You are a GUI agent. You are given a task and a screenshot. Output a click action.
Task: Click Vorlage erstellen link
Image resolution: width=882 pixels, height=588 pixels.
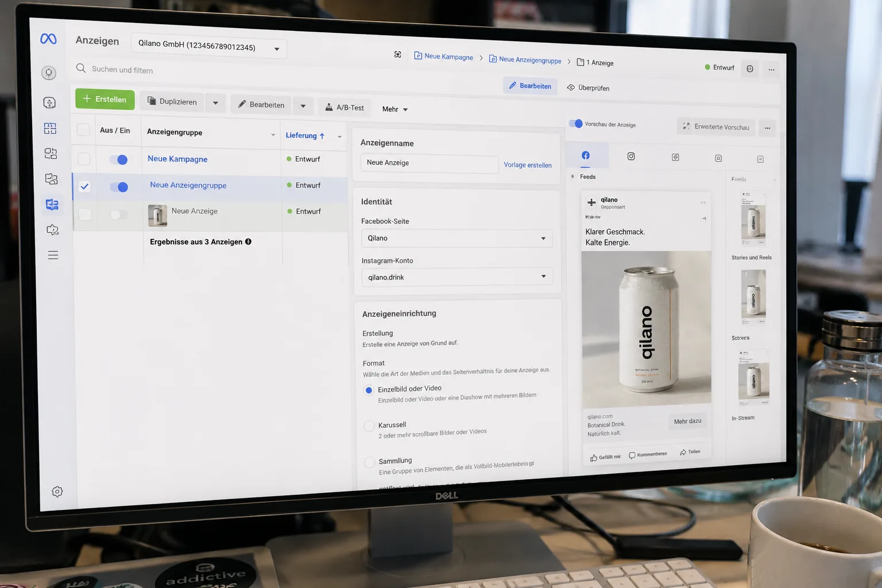point(528,165)
